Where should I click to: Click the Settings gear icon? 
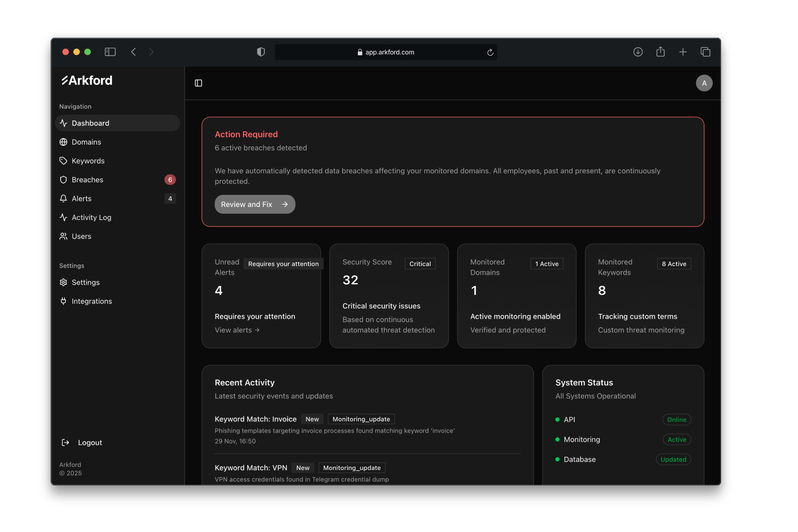coord(63,282)
